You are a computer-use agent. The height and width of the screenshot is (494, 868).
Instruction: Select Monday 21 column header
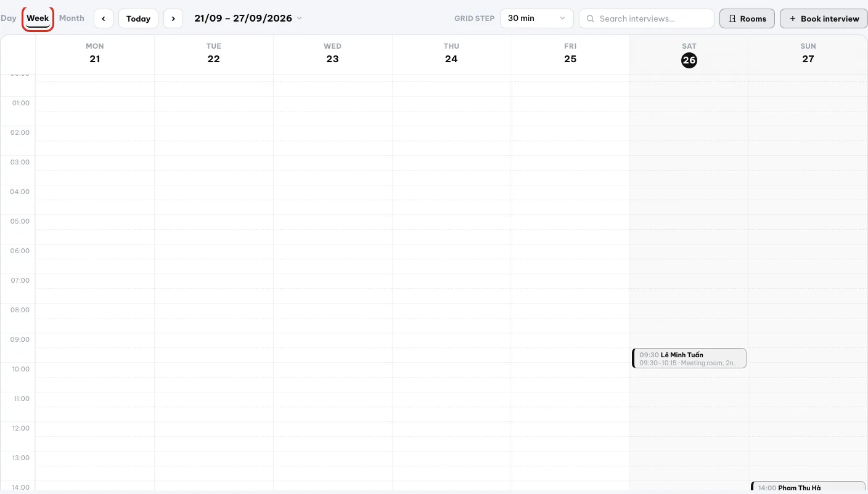point(95,54)
